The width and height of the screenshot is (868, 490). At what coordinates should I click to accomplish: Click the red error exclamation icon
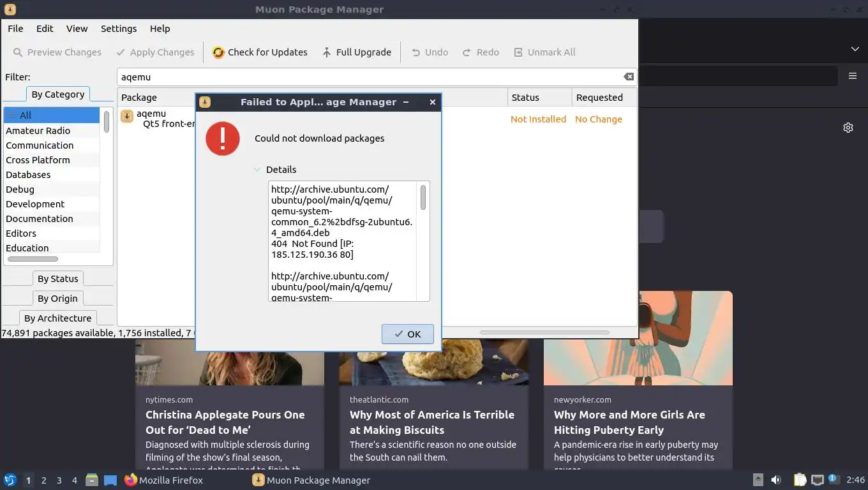[x=223, y=138]
